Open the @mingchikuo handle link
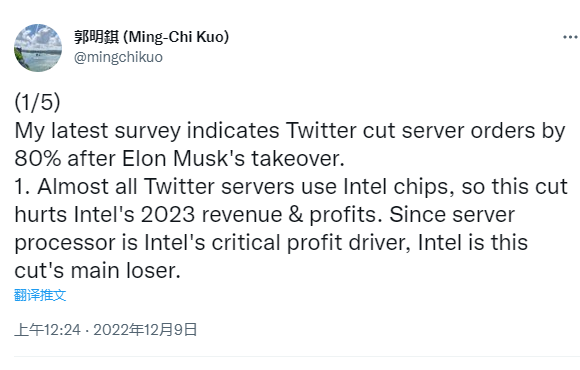 click(x=118, y=57)
